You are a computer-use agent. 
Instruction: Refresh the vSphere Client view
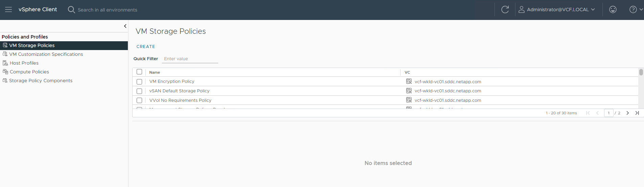[505, 9]
